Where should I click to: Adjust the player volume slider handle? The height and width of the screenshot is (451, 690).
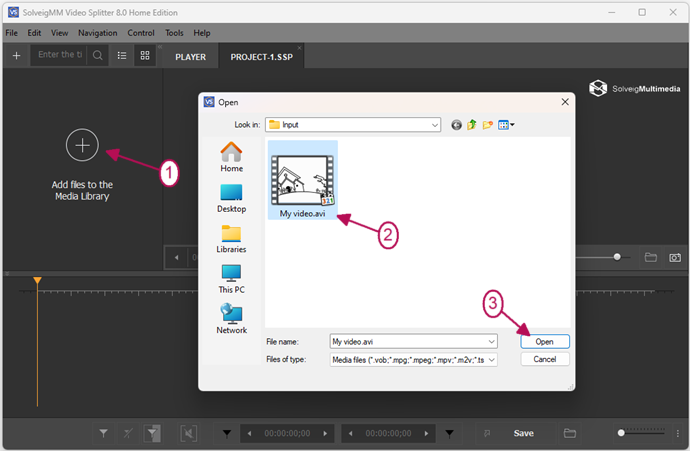tap(617, 257)
